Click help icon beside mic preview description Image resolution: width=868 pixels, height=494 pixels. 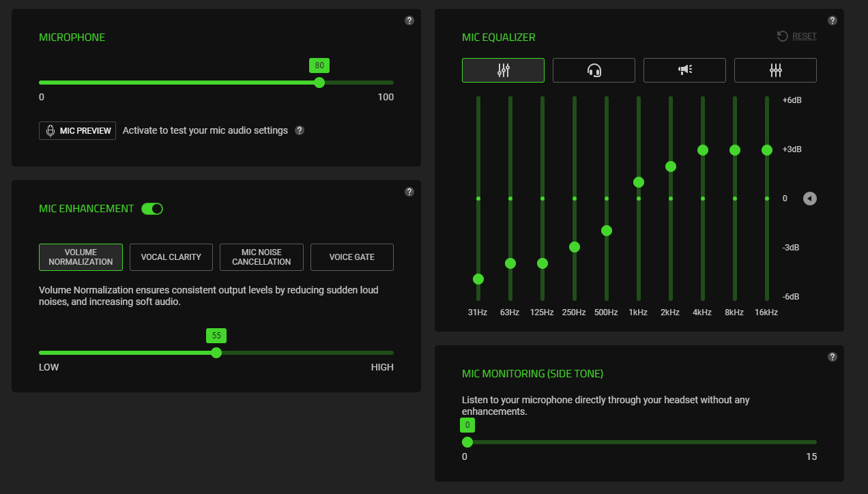[300, 130]
